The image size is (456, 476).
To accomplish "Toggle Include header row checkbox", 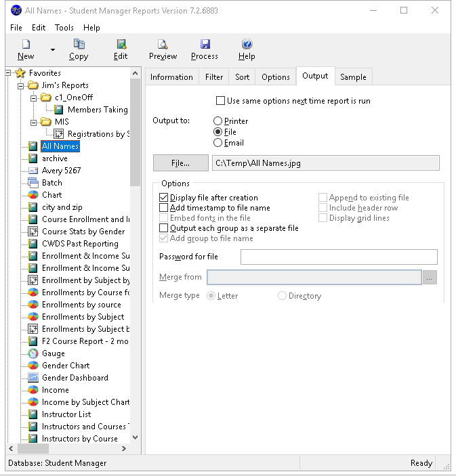I will [323, 208].
